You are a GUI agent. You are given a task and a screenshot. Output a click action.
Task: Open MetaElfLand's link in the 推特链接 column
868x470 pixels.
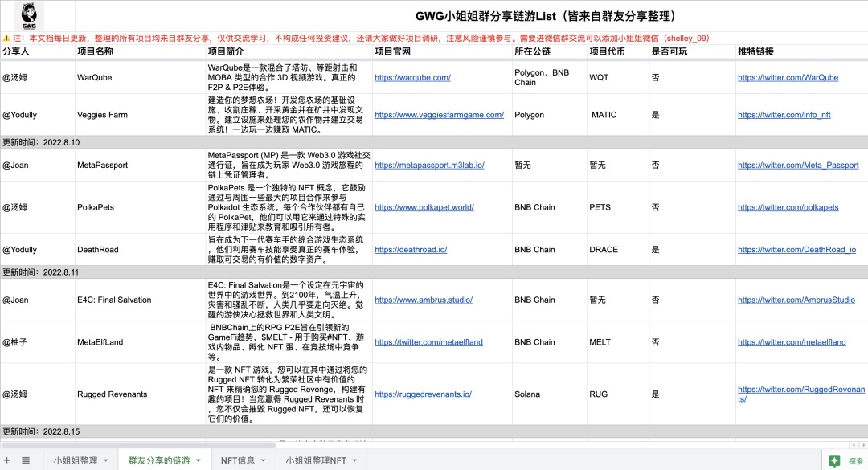click(792, 342)
